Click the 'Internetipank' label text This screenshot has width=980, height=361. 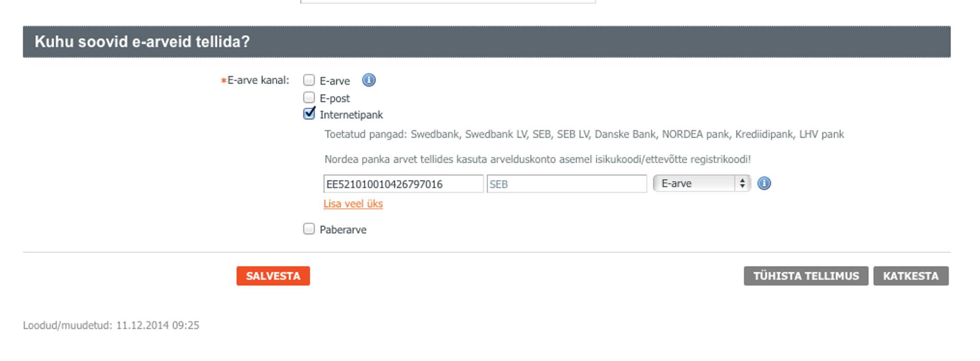[x=351, y=115]
